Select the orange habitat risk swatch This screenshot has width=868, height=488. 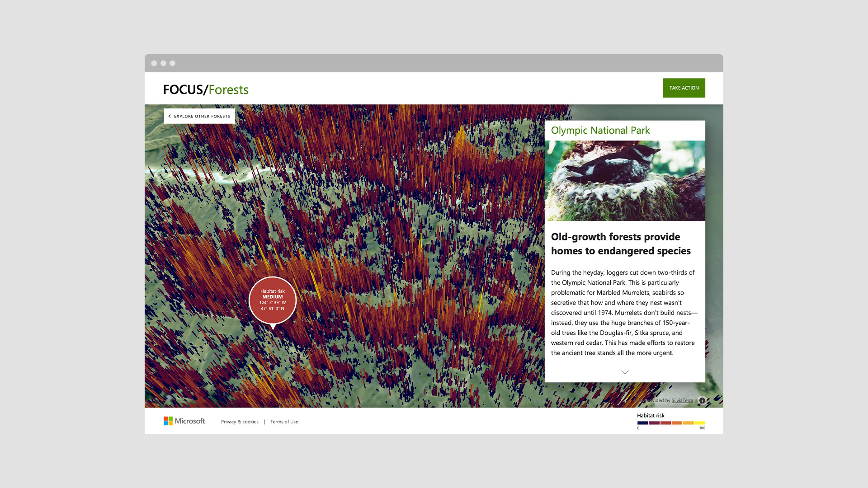677,423
